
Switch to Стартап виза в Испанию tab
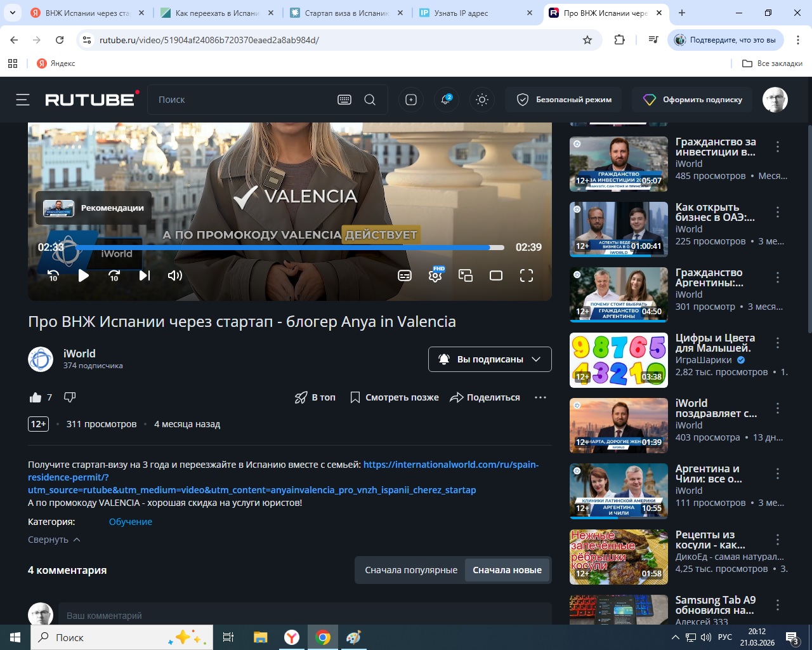pyautogui.click(x=347, y=13)
